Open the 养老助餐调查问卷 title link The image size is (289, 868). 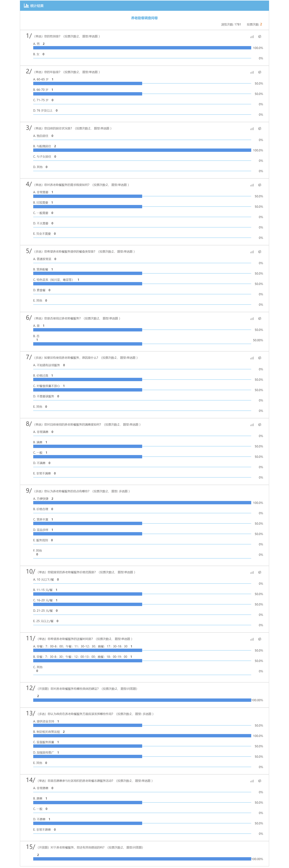pos(144,18)
